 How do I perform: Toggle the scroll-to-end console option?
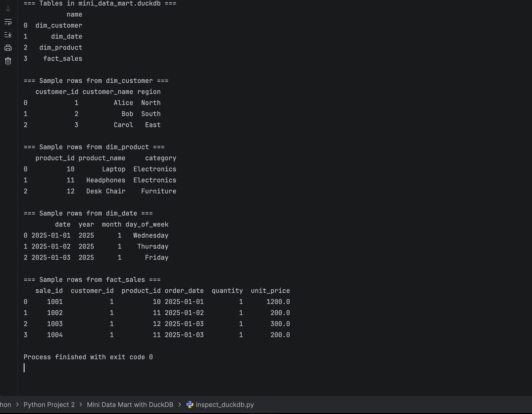point(8,35)
